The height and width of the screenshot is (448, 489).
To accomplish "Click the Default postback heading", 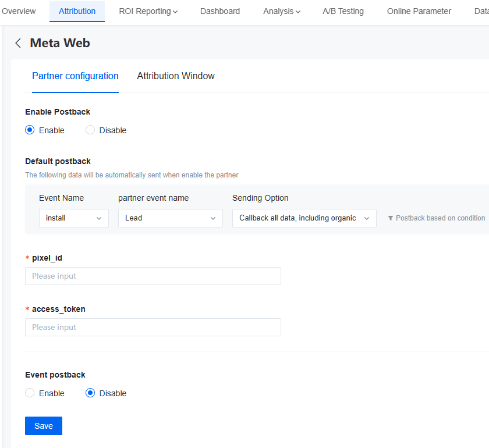I will click(x=58, y=161).
